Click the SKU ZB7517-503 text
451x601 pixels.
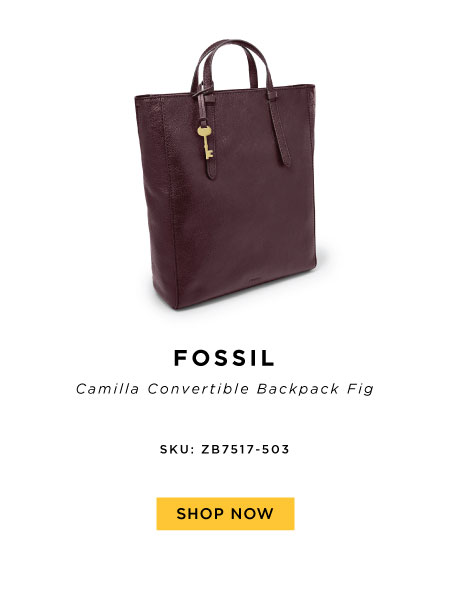point(225,449)
